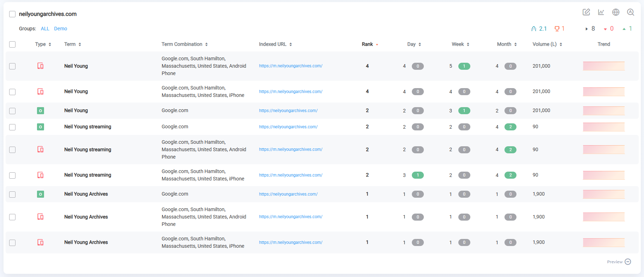Check the Neil Young iPhone row checkbox

pyautogui.click(x=12, y=92)
